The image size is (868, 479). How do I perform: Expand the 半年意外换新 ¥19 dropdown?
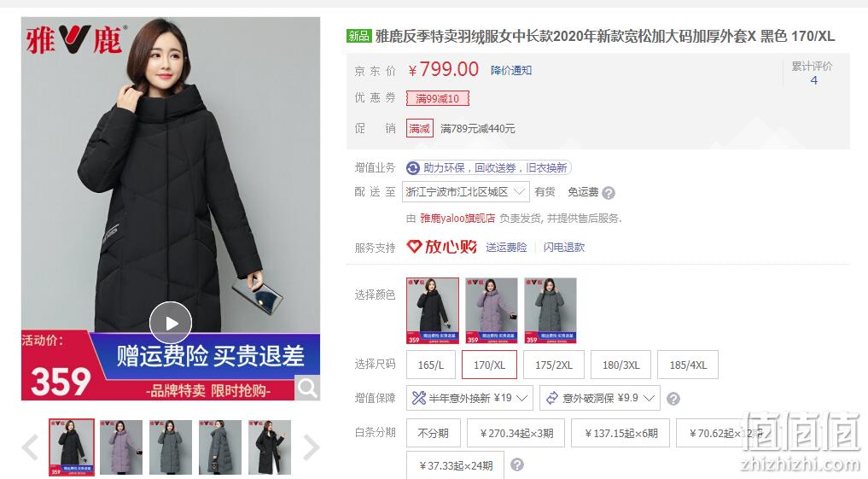[x=470, y=398]
